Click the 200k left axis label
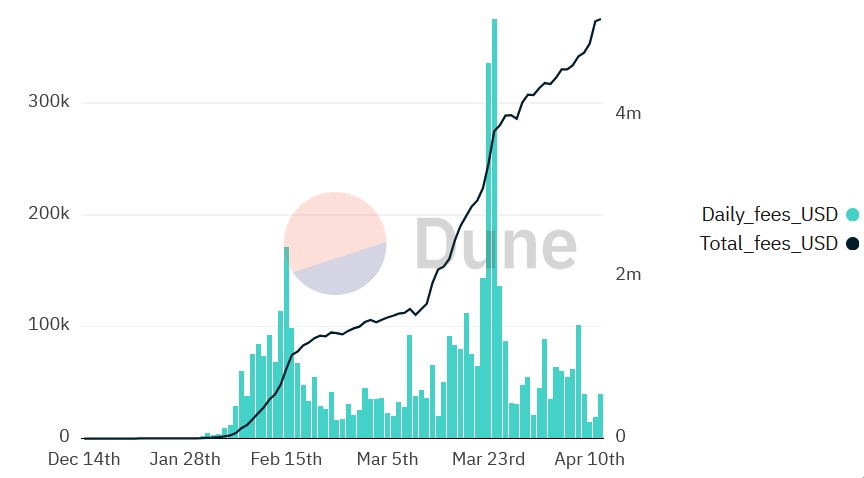The image size is (864, 478). [x=50, y=214]
